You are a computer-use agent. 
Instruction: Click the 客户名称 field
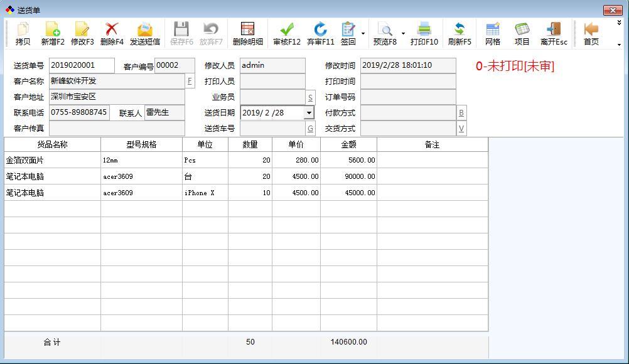[117, 82]
